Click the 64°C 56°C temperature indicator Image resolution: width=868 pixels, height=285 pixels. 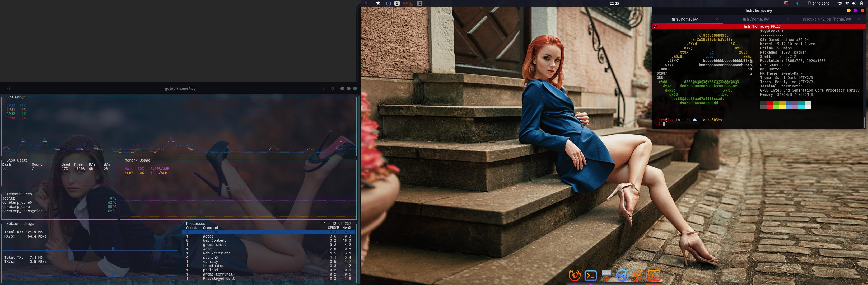click(x=818, y=3)
